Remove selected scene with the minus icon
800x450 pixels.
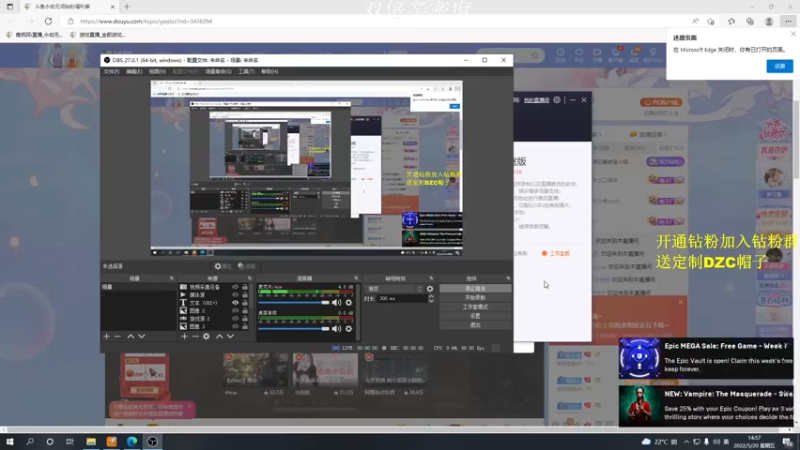118,337
